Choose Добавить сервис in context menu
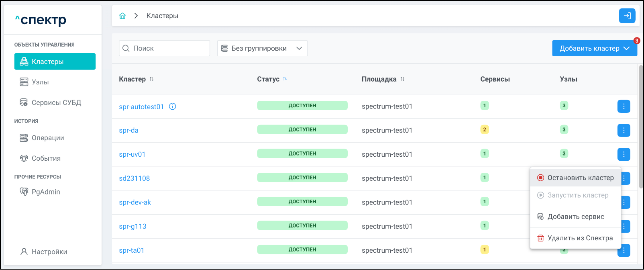This screenshot has height=270, width=644. [x=576, y=217]
